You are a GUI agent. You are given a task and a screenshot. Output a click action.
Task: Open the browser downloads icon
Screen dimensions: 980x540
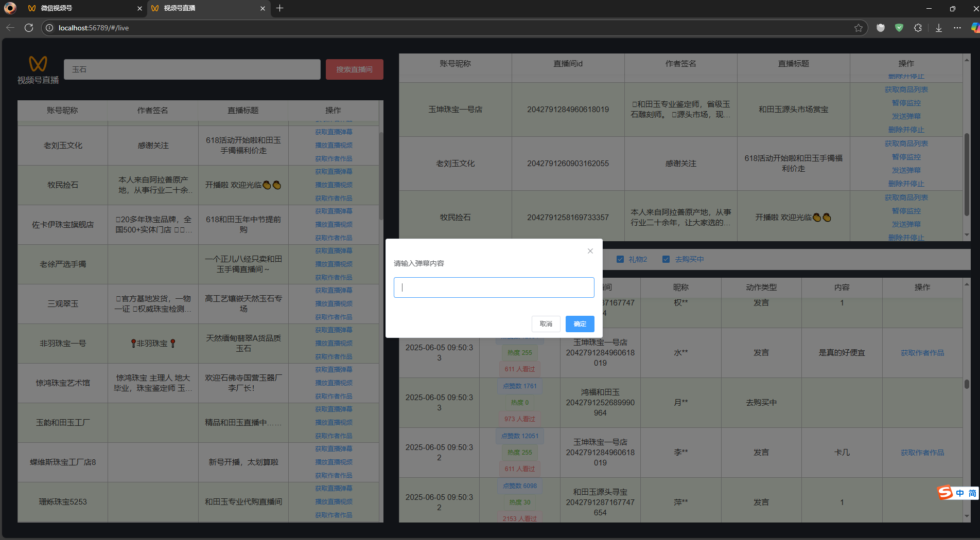click(939, 28)
